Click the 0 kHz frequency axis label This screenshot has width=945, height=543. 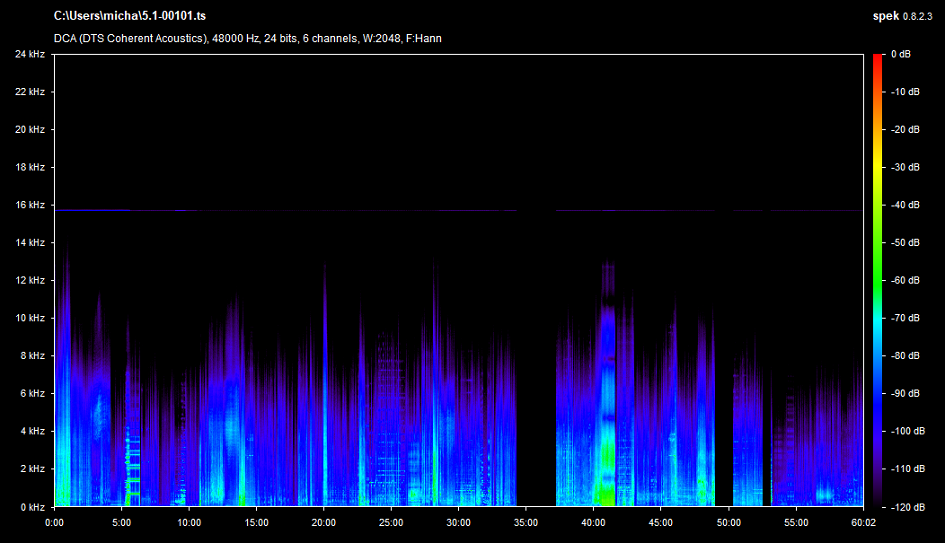pyautogui.click(x=32, y=507)
